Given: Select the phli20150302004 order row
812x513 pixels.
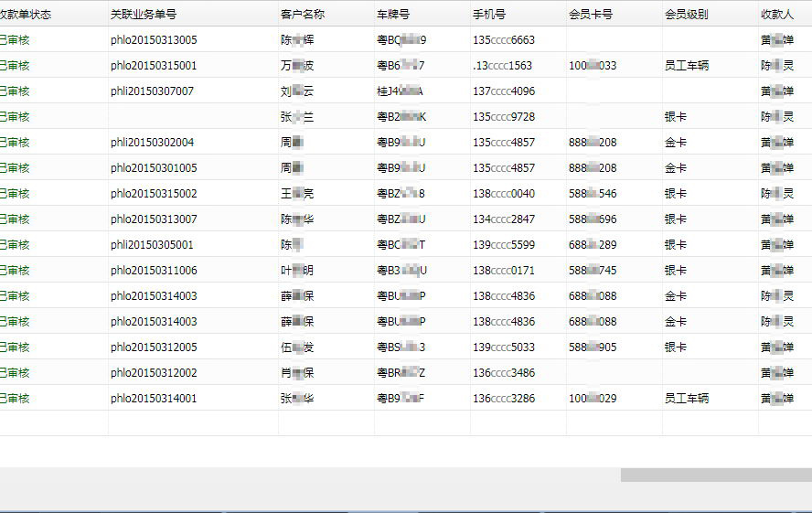Looking at the screenshot, I should click(x=152, y=143).
